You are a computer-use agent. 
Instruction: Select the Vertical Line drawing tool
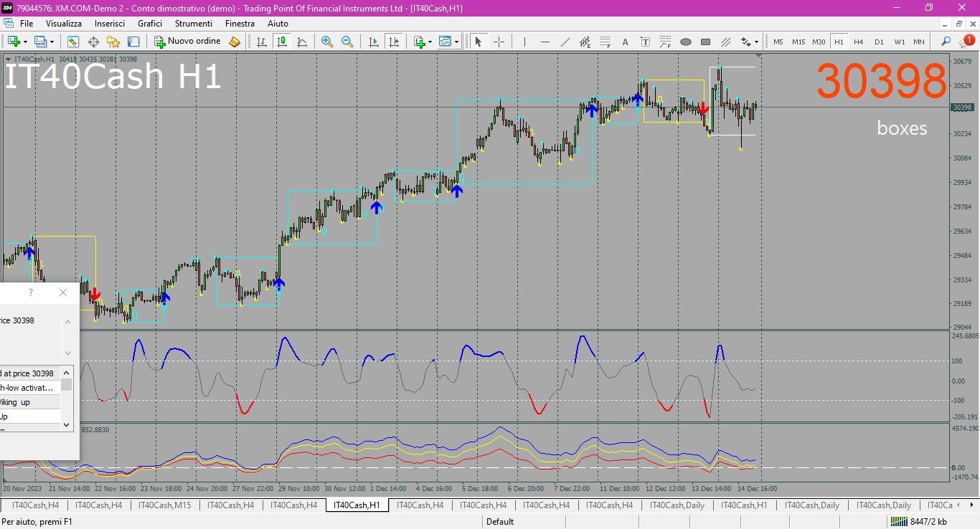[524, 42]
